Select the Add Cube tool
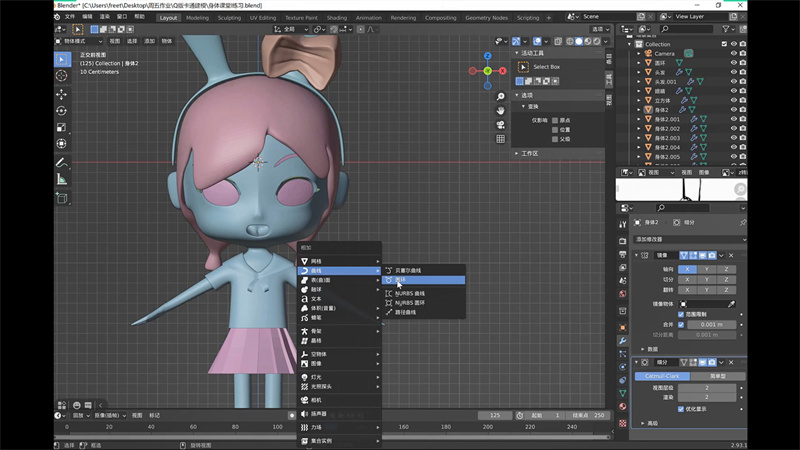800x450 pixels. point(61,198)
